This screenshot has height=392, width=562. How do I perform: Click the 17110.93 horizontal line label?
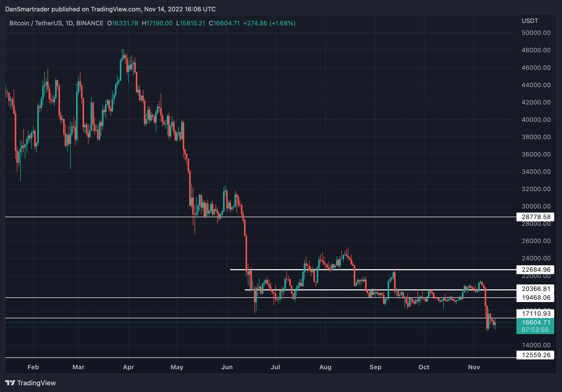tap(535, 314)
